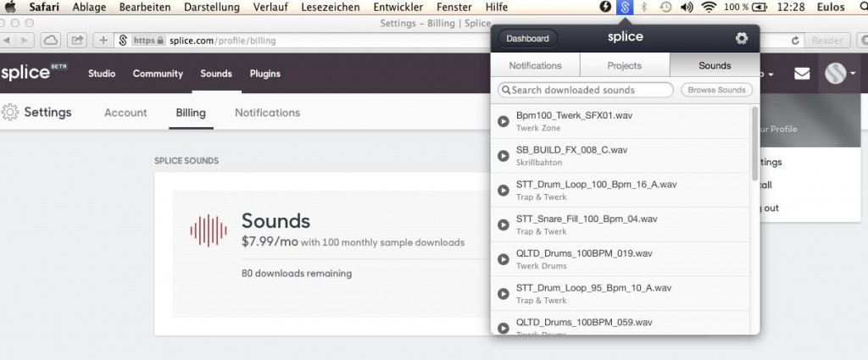868x360 pixels.
Task: Click the iCloud tabs button in Safari
Action: tap(49, 40)
